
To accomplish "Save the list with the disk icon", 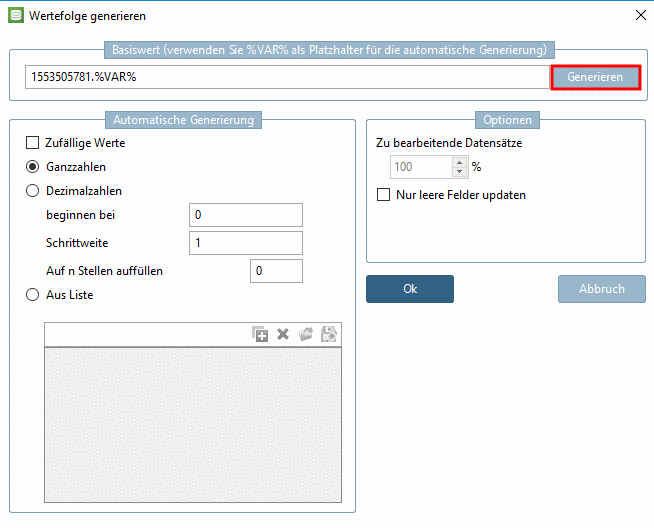I will point(328,335).
